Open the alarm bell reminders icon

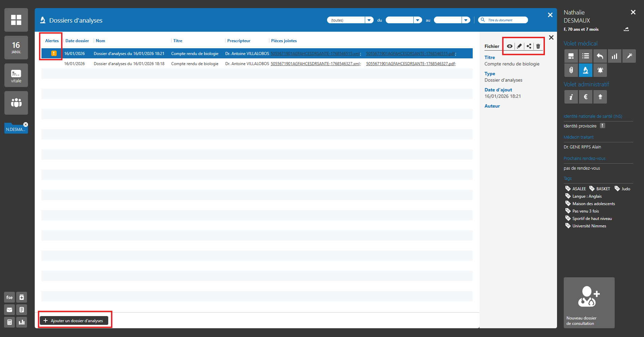tap(600, 70)
